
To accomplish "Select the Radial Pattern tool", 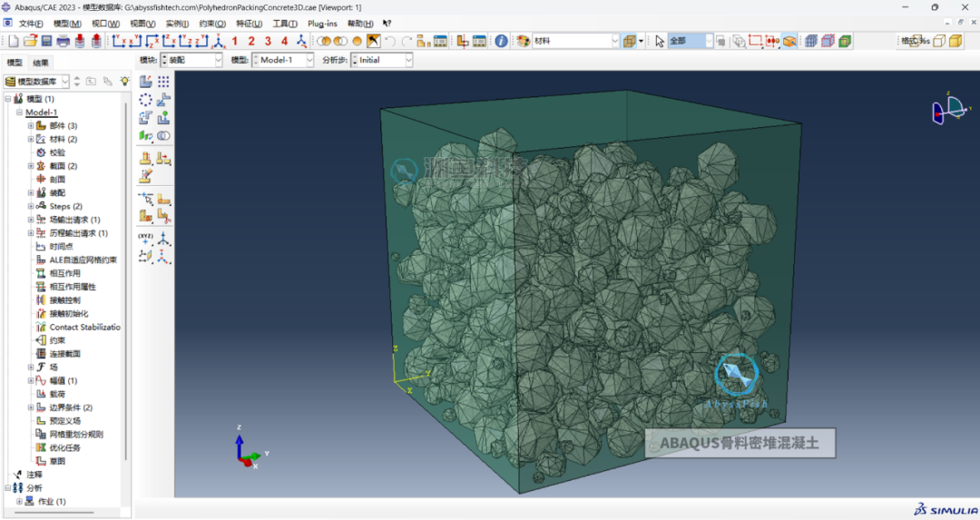I will [x=145, y=100].
